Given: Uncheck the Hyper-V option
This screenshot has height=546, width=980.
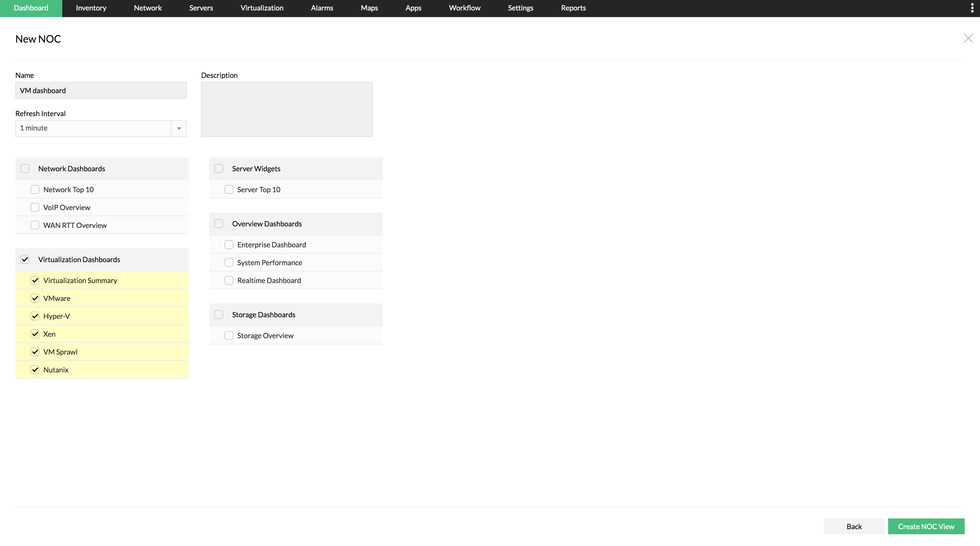Looking at the screenshot, I should (35, 316).
